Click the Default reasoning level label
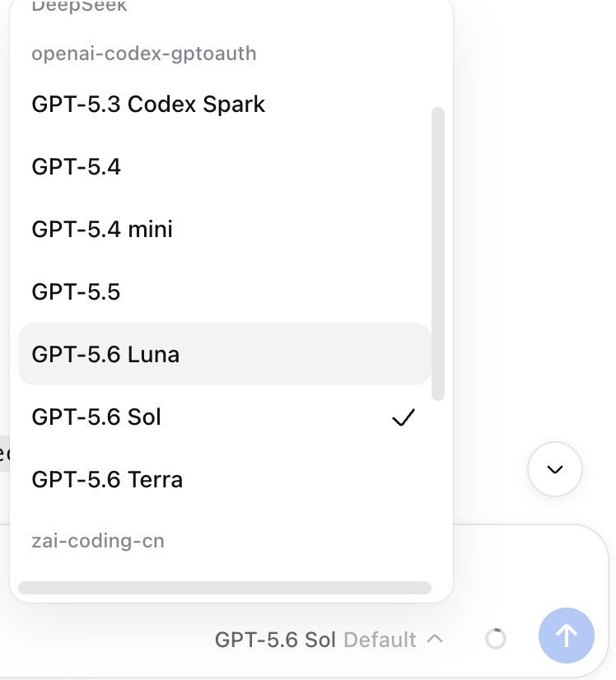 click(380, 640)
